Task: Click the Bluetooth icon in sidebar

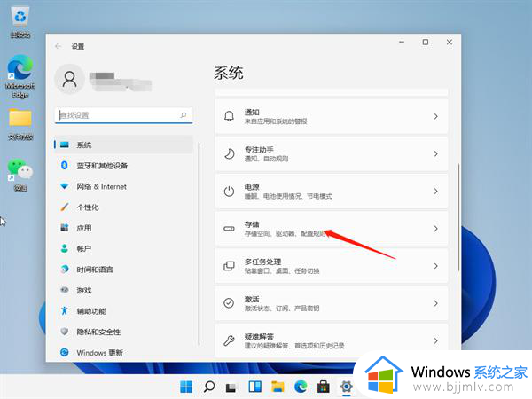Action: [64, 165]
